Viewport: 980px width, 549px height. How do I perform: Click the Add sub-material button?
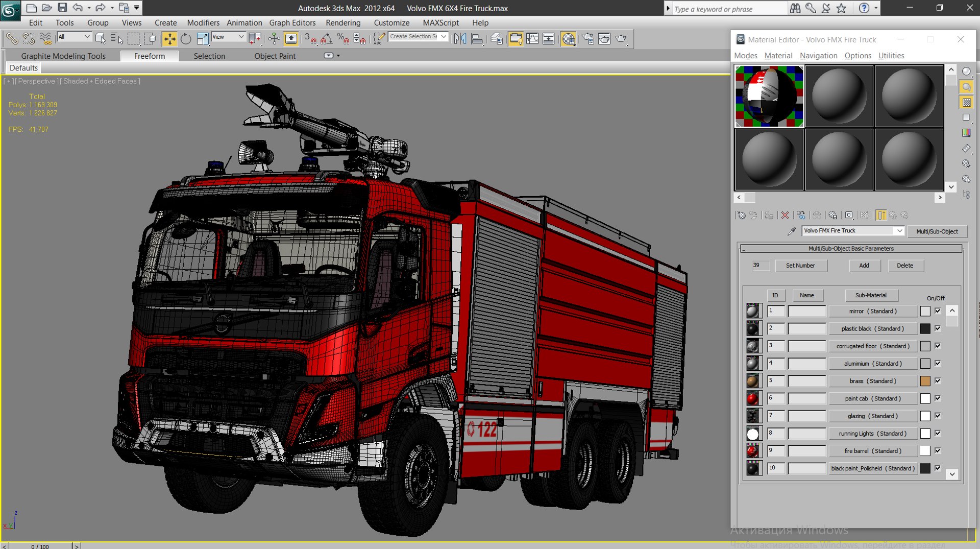(x=864, y=266)
